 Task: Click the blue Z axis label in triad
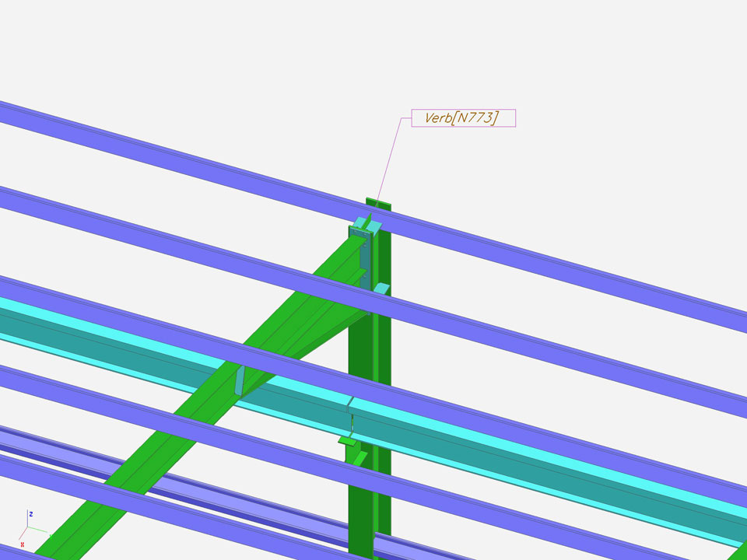[x=30, y=514]
